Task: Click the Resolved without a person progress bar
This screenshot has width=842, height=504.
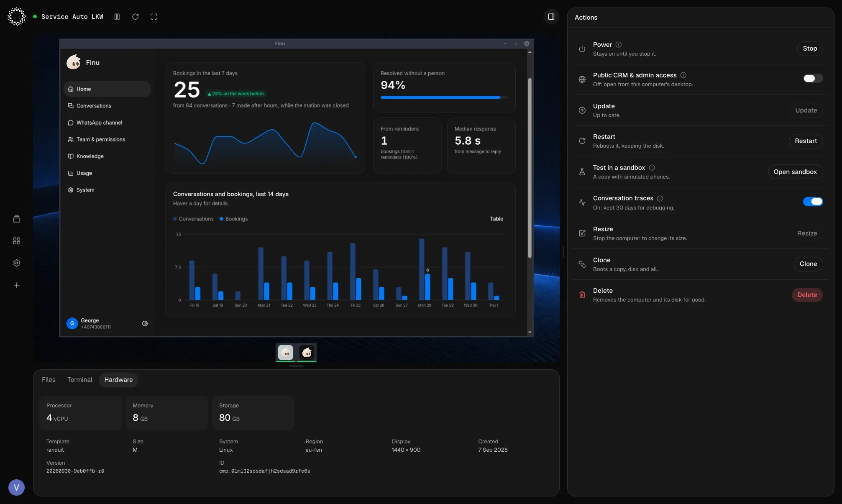Action: 444,97
